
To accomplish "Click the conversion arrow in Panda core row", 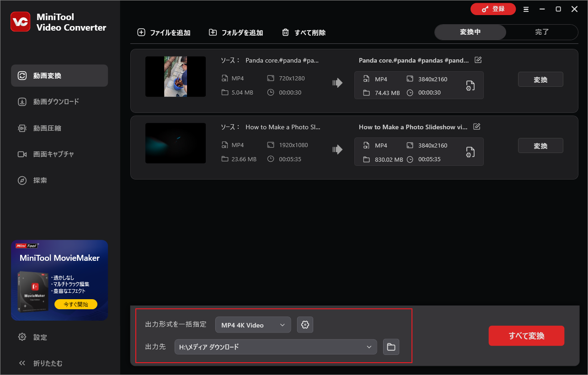I will 337,83.
